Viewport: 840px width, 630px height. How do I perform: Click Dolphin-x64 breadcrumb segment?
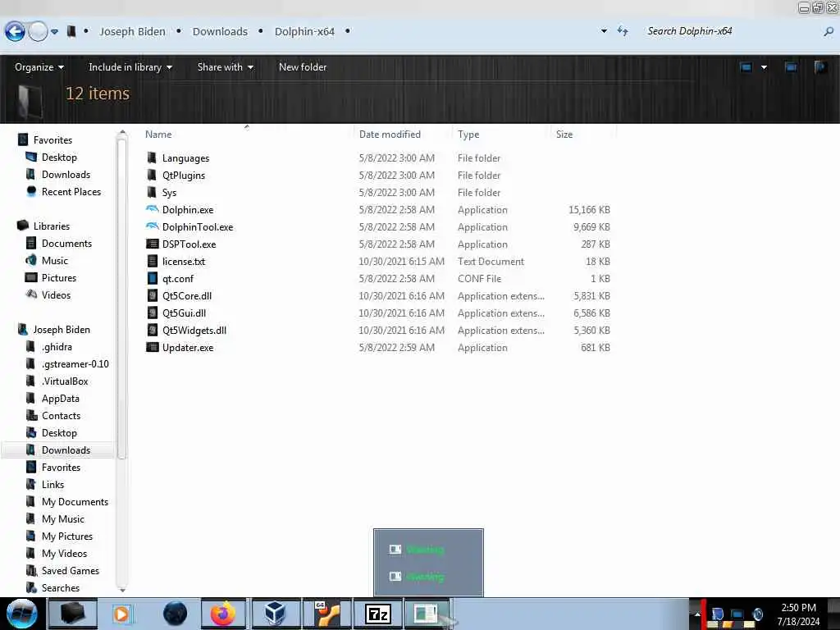point(304,32)
